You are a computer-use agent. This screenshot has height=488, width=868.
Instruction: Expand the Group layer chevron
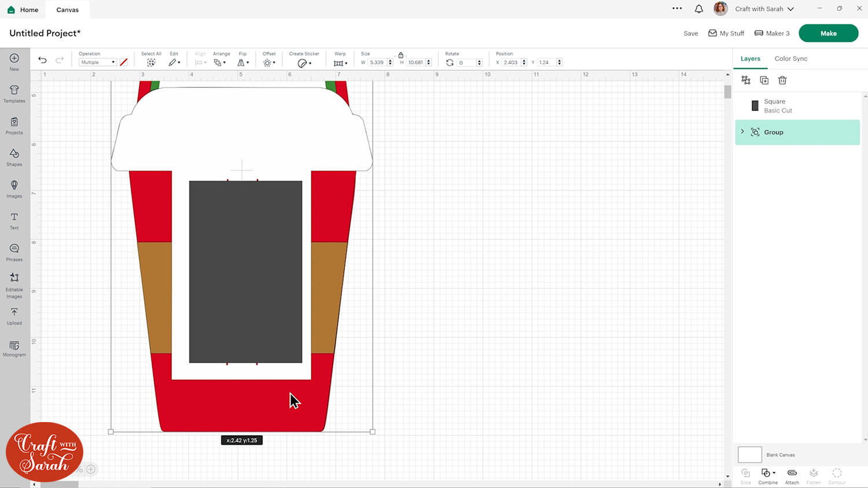(x=742, y=132)
